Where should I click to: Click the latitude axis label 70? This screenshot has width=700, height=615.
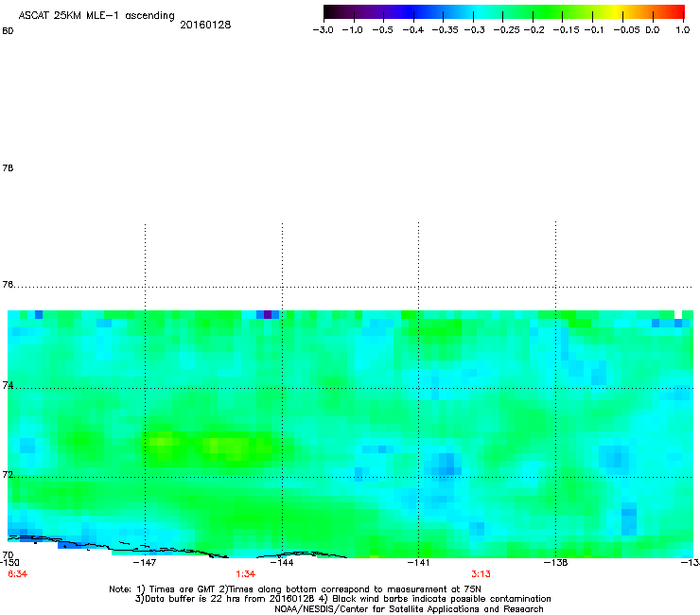coord(8,554)
